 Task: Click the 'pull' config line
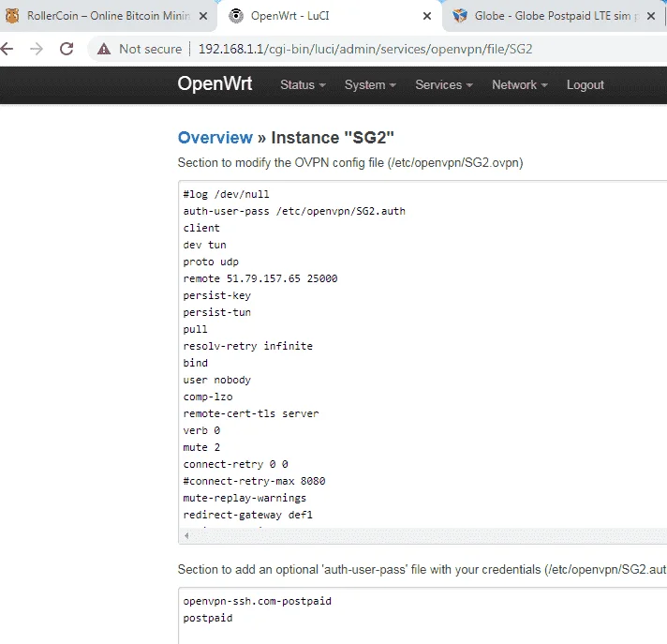(196, 329)
